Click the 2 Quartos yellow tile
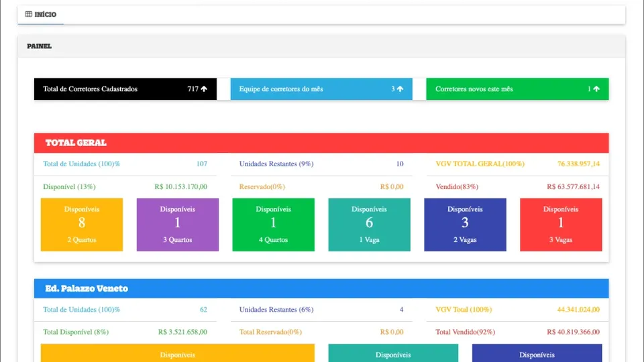The height and width of the screenshot is (362, 644). point(82,225)
